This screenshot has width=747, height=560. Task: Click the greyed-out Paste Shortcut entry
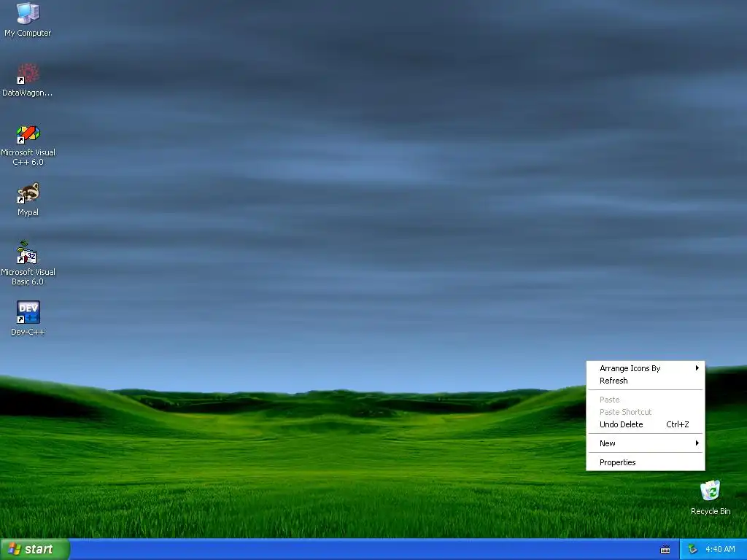tap(646, 412)
